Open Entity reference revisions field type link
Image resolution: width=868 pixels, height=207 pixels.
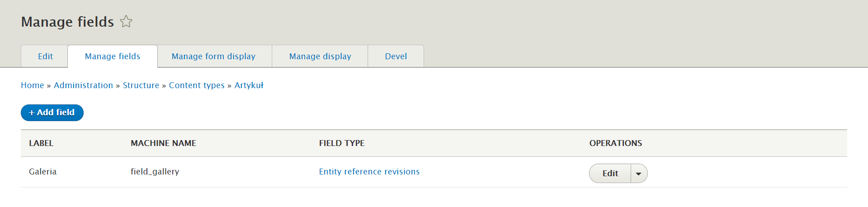coord(369,172)
